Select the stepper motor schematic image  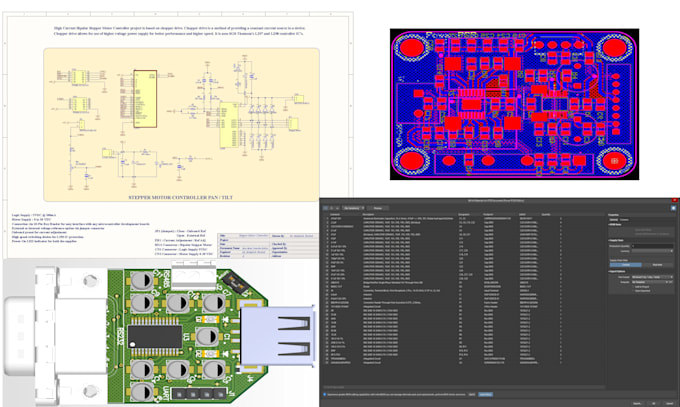click(x=178, y=135)
